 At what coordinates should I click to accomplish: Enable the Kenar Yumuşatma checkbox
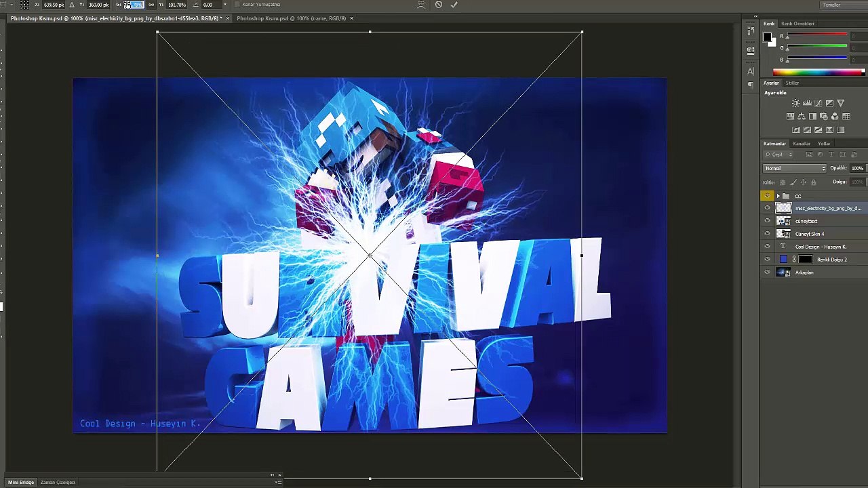coord(236,5)
